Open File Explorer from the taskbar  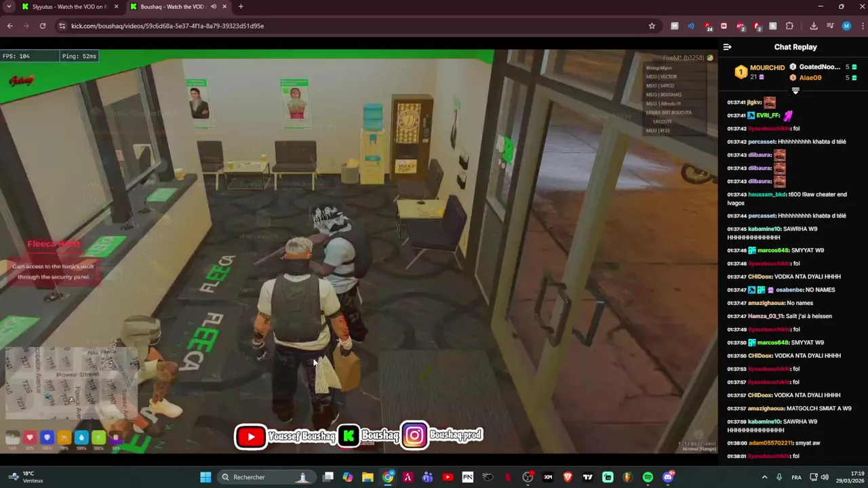pos(368,477)
